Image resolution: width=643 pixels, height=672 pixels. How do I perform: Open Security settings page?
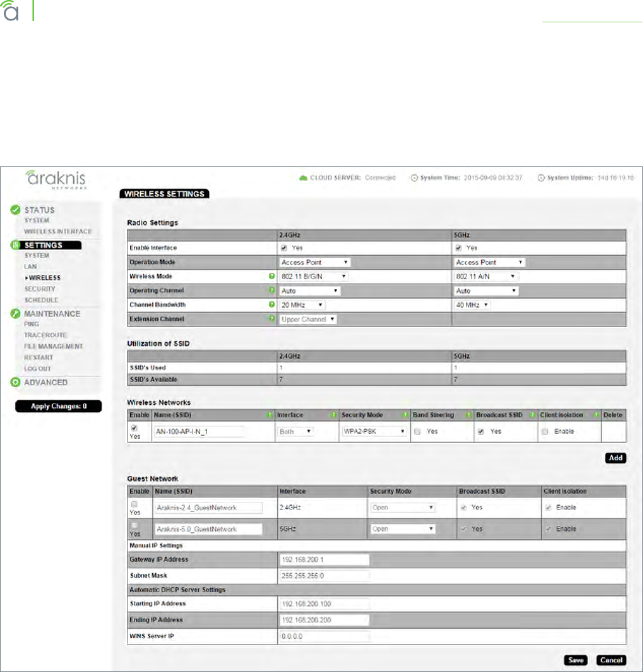click(40, 289)
